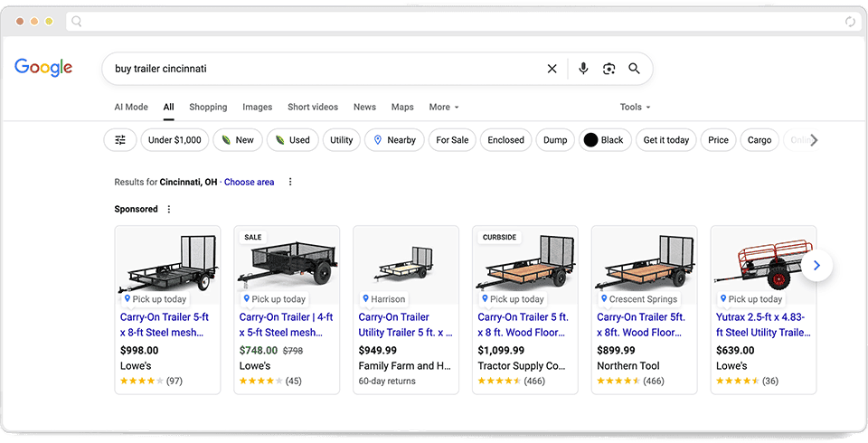Viewport: 868px width, 443px height.
Task: Click the Google logo
Action: click(x=43, y=68)
